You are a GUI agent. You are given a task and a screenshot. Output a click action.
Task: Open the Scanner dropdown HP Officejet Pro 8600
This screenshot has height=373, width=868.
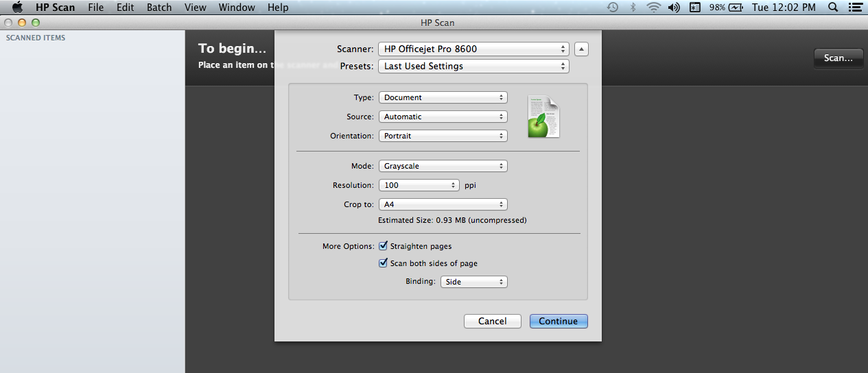point(473,49)
